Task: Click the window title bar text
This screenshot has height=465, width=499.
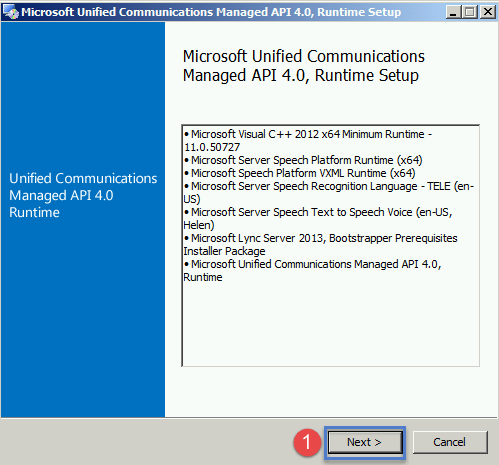Action: point(211,12)
